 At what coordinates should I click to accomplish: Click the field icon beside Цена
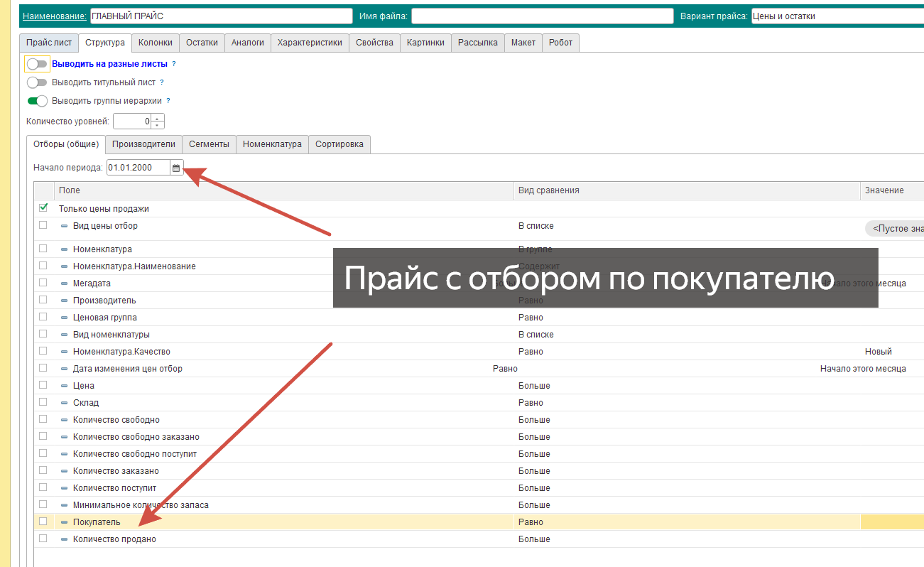[x=64, y=386]
